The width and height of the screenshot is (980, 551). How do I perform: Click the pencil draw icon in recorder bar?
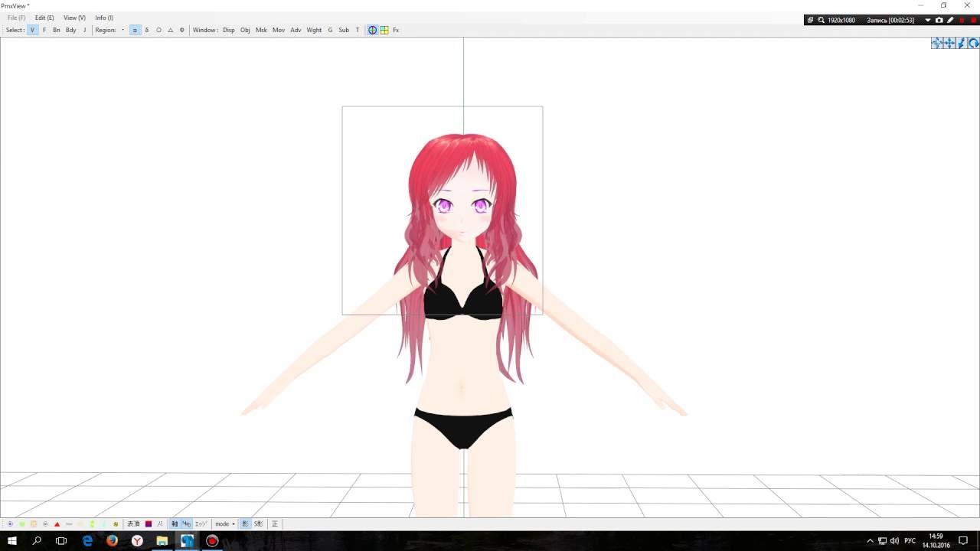pos(951,20)
